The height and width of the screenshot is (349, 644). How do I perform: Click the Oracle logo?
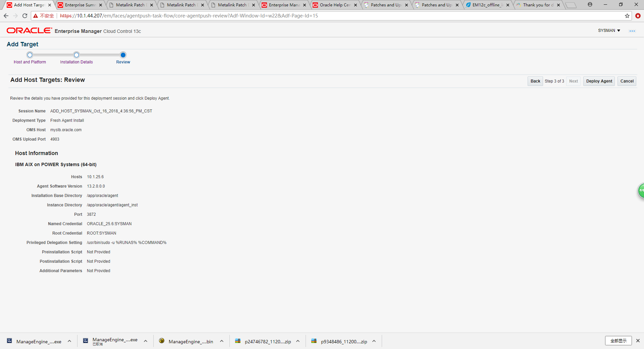tap(29, 31)
